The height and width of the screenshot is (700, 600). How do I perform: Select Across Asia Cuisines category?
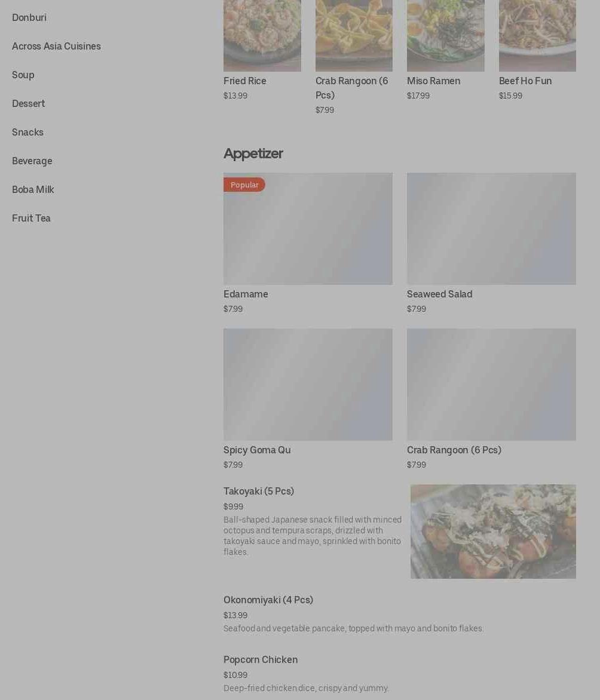[56, 46]
